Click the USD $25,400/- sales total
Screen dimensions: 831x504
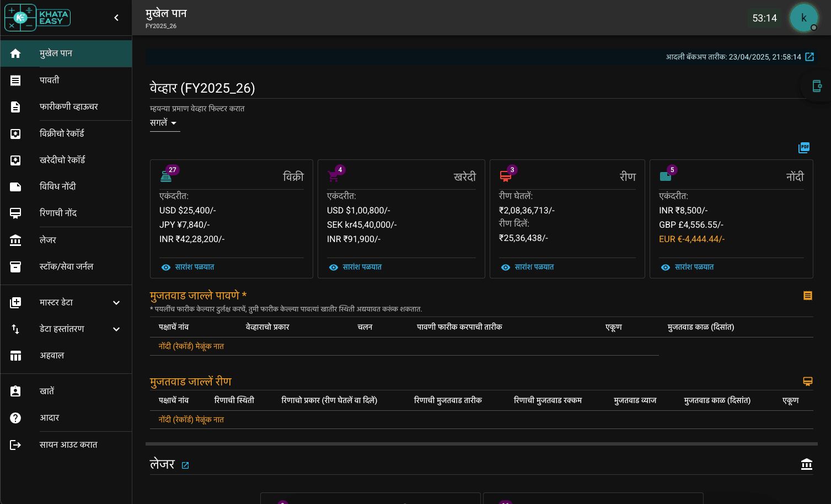187,211
